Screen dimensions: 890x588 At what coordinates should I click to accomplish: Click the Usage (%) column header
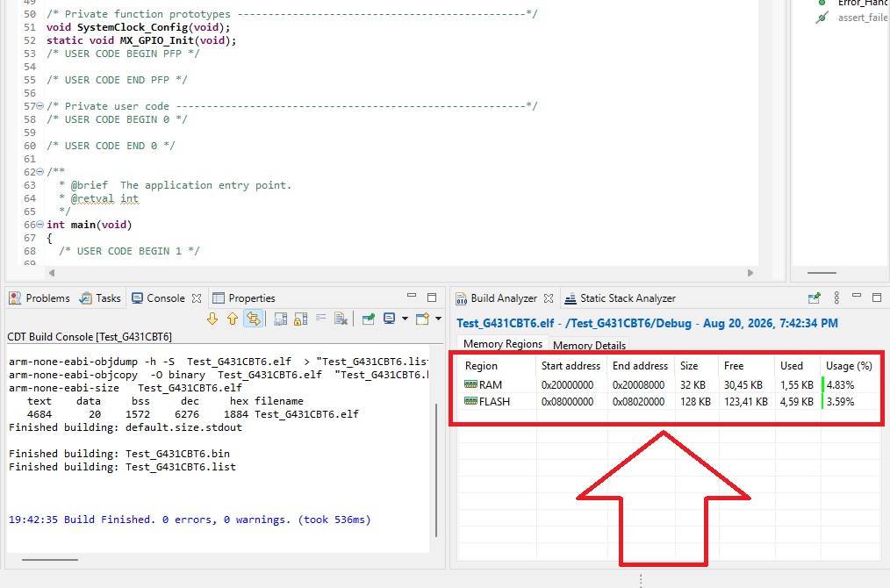(x=849, y=366)
